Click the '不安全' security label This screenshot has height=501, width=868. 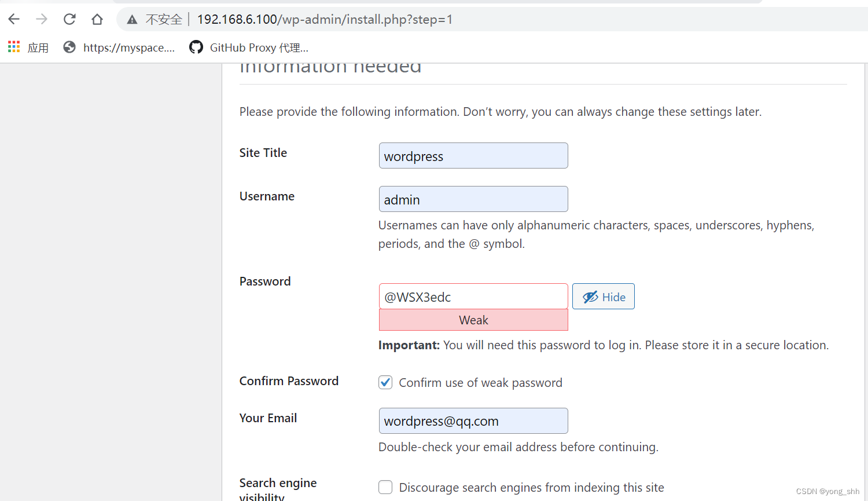164,20
